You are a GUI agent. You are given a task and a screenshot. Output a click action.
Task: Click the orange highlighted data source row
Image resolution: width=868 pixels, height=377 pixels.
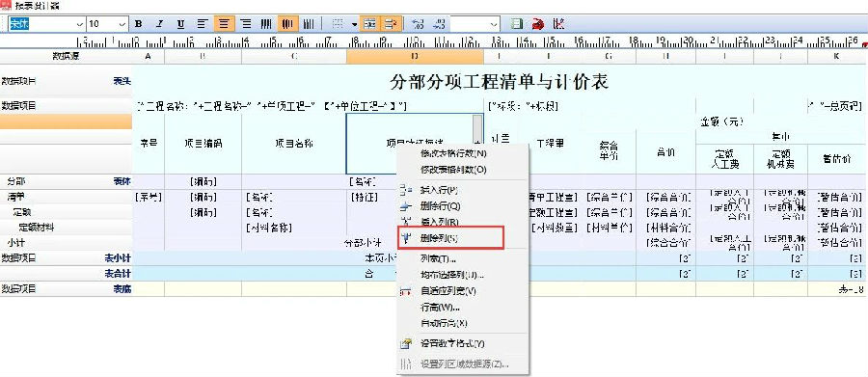(x=66, y=121)
